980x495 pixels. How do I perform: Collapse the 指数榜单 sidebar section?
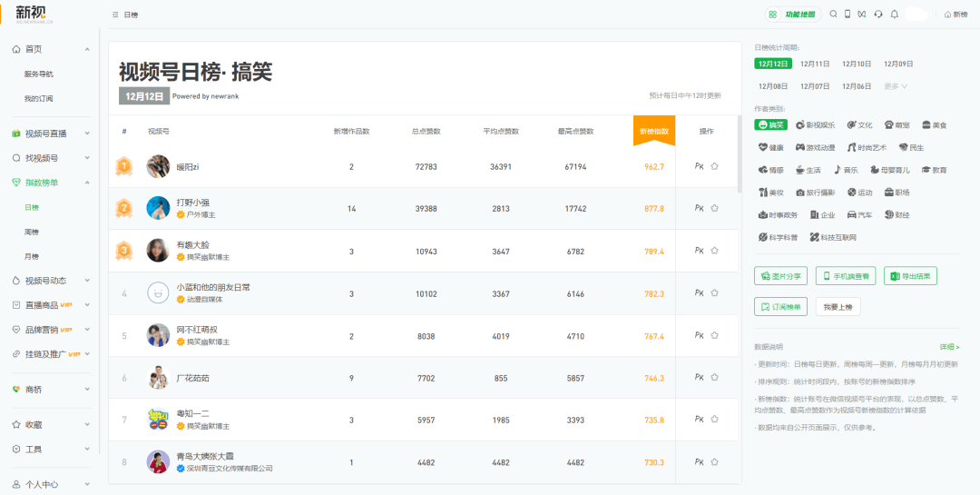tap(51, 183)
